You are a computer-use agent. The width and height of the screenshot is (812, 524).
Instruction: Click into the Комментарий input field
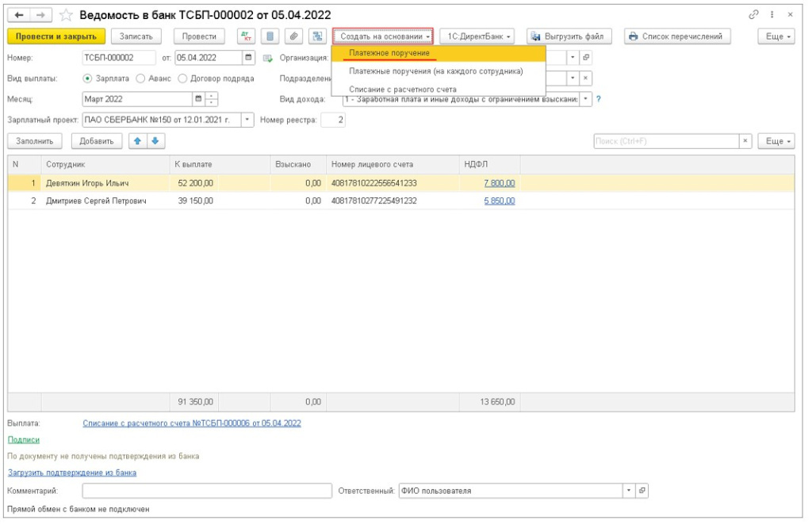206,491
